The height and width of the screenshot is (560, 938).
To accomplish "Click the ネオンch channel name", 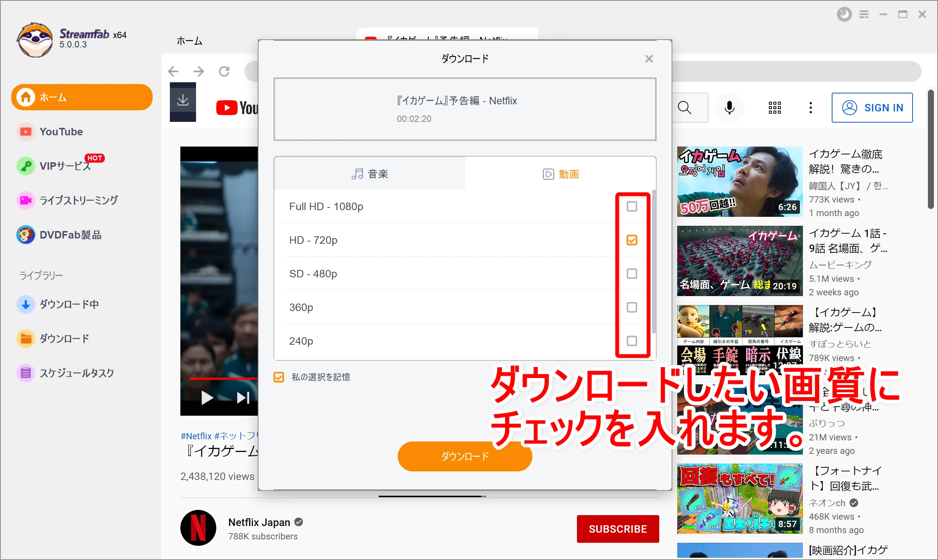I will pyautogui.click(x=827, y=503).
